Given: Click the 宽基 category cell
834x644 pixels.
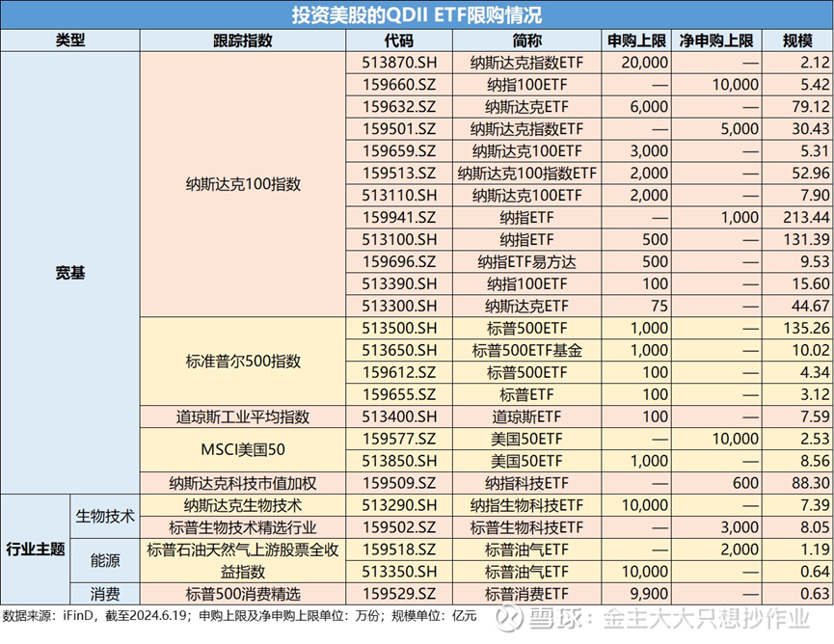Looking at the screenshot, I should tap(70, 273).
